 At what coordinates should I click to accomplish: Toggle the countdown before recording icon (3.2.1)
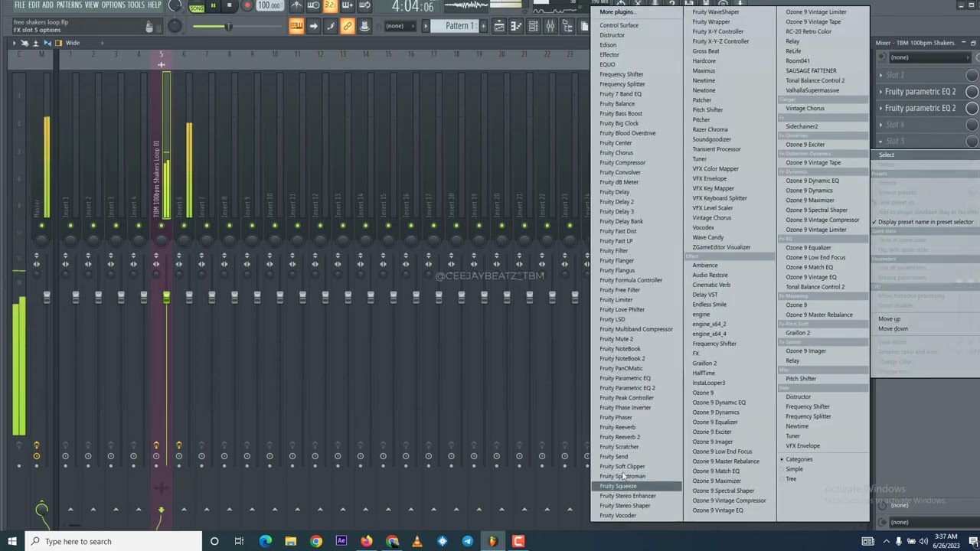[x=330, y=5]
